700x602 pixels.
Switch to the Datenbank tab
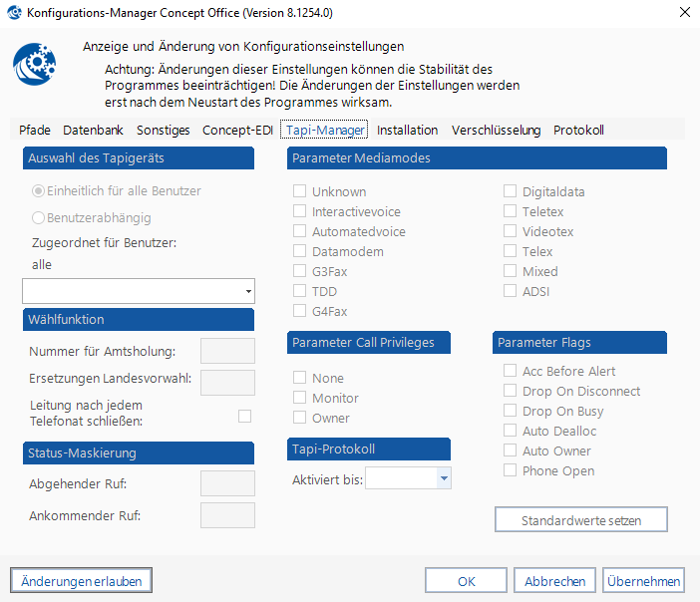click(93, 130)
